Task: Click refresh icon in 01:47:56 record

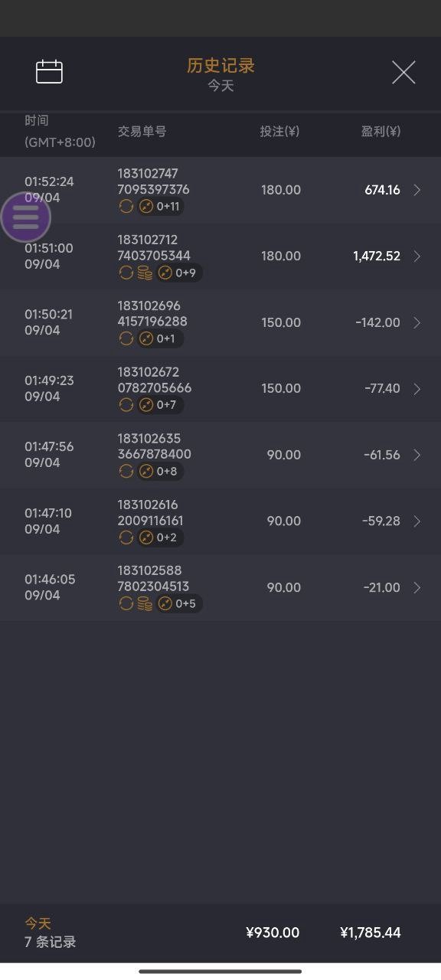Action: click(x=126, y=471)
